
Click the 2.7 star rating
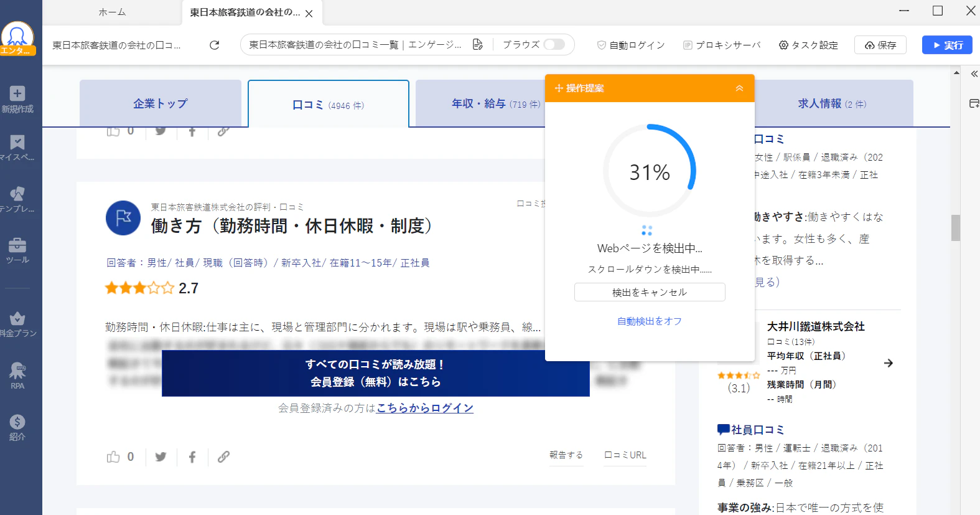(x=152, y=288)
